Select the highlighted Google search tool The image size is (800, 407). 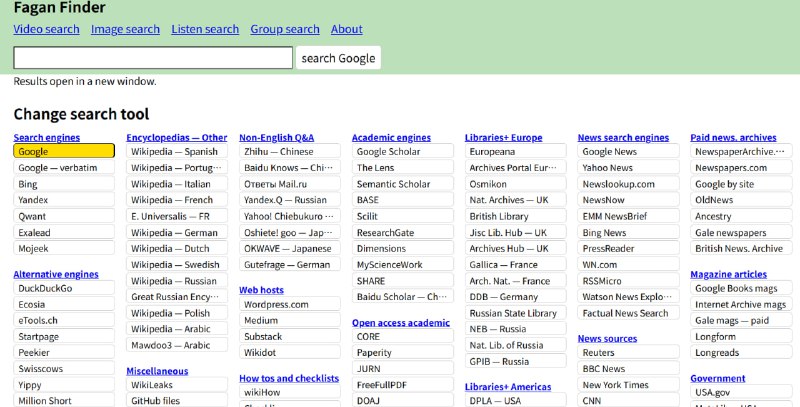(x=64, y=152)
